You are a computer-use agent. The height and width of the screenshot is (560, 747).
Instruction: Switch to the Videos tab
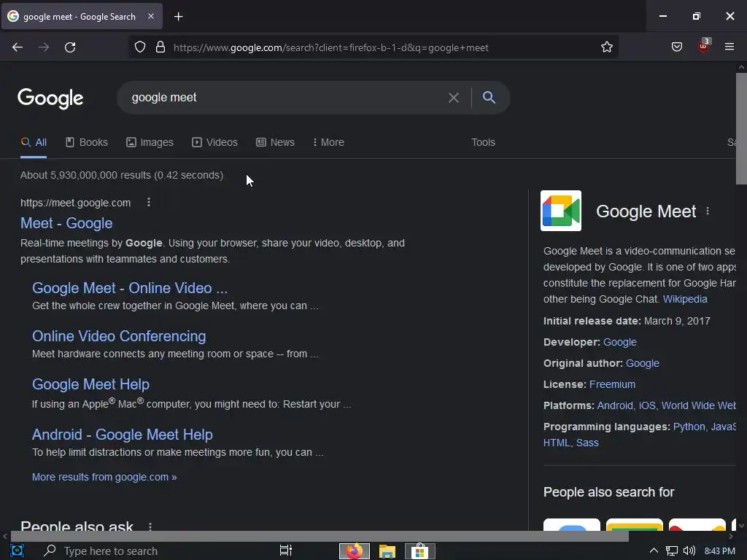[x=215, y=142]
